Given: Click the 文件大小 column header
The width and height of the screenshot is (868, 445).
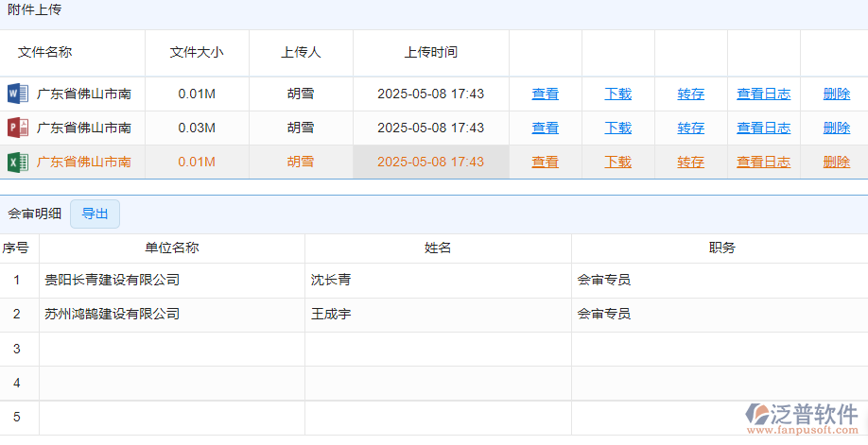Looking at the screenshot, I should tap(196, 52).
